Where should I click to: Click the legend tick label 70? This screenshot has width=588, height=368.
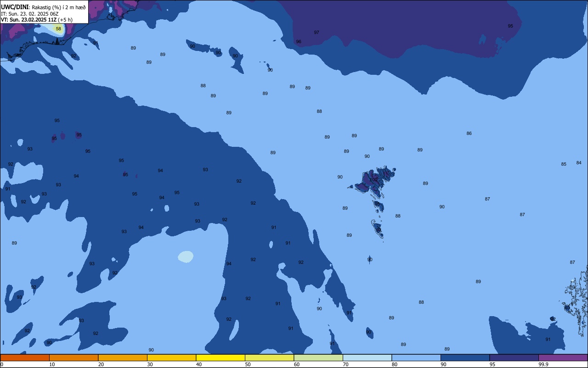click(345, 364)
